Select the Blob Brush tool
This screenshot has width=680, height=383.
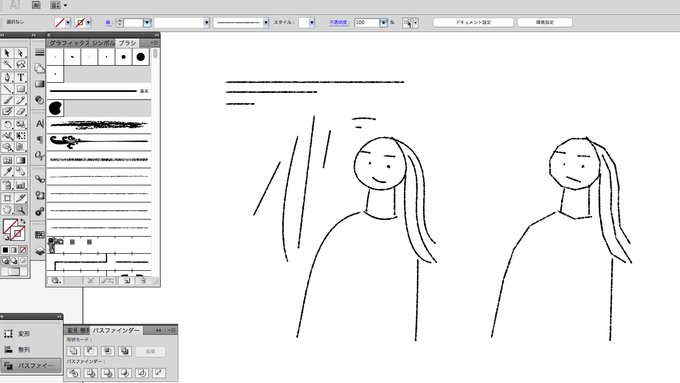coord(7,111)
